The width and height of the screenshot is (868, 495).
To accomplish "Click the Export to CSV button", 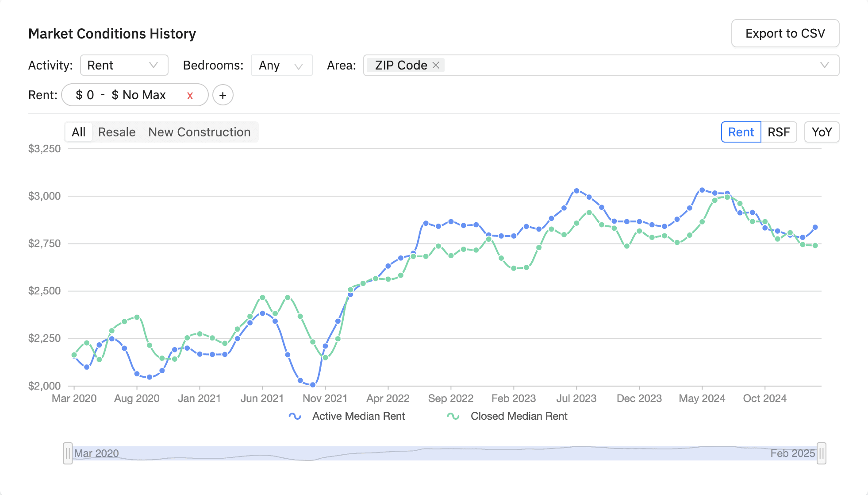I will (x=785, y=33).
